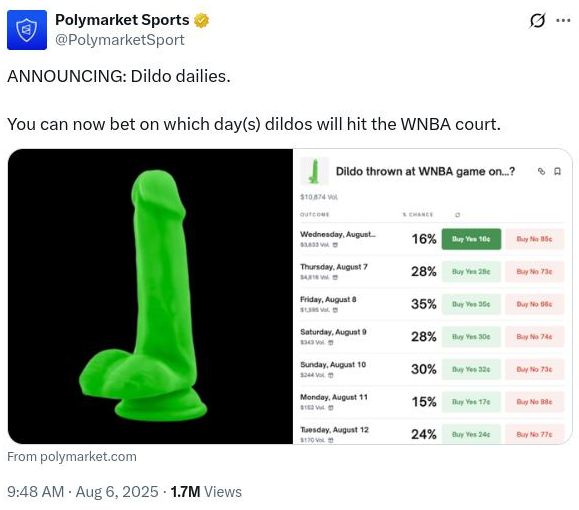The height and width of the screenshot is (510, 579).
Task: Click the refresh icon beside % Chance
Action: click(458, 215)
